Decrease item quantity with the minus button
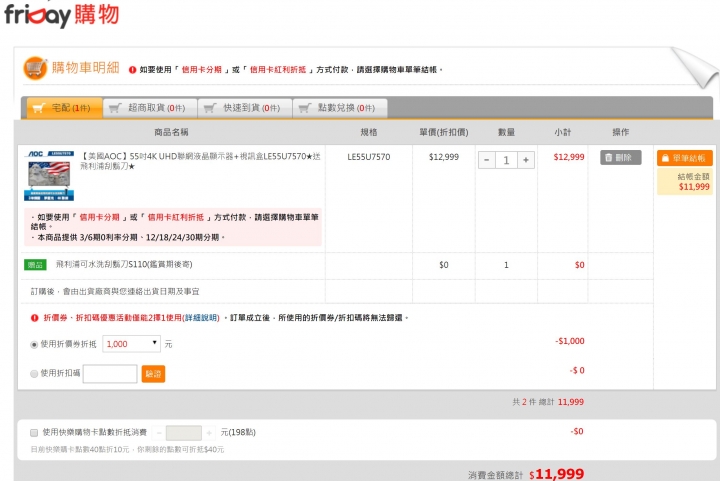720x481 pixels. coord(486,160)
